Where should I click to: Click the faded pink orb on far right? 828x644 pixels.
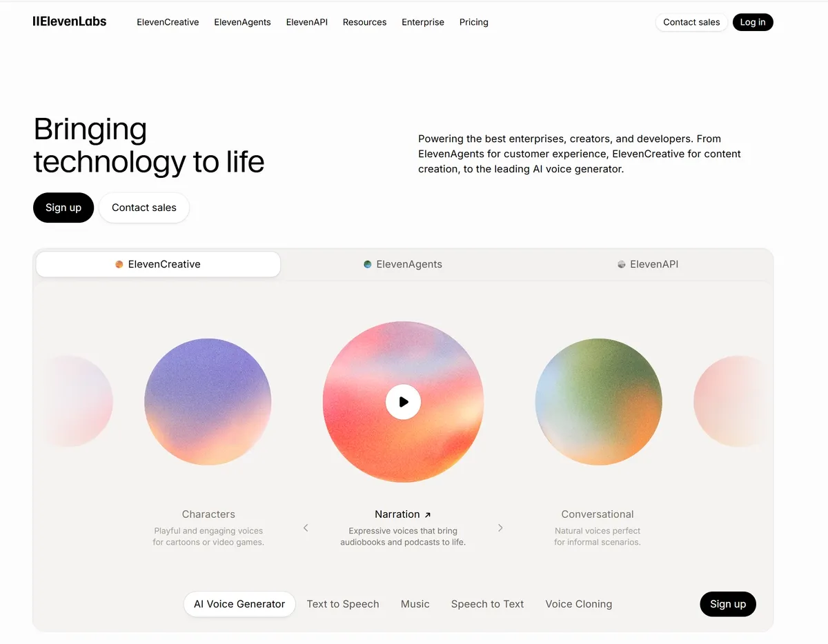730,401
